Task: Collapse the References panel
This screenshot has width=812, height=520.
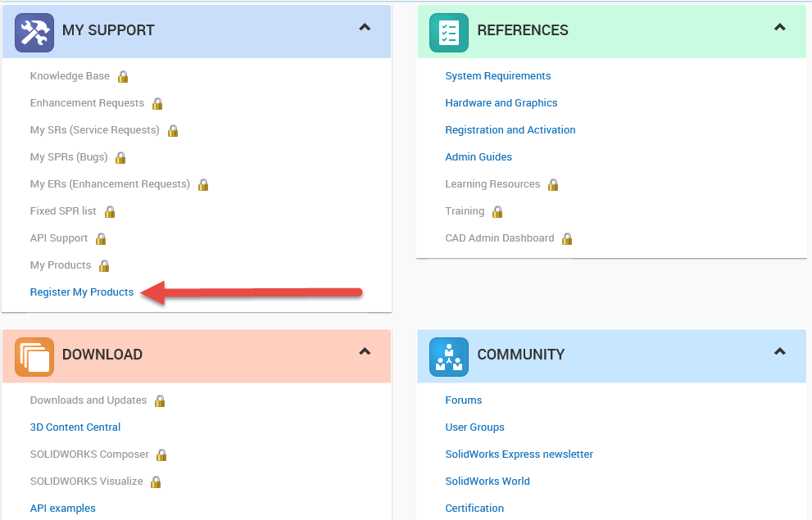Action: [x=780, y=27]
